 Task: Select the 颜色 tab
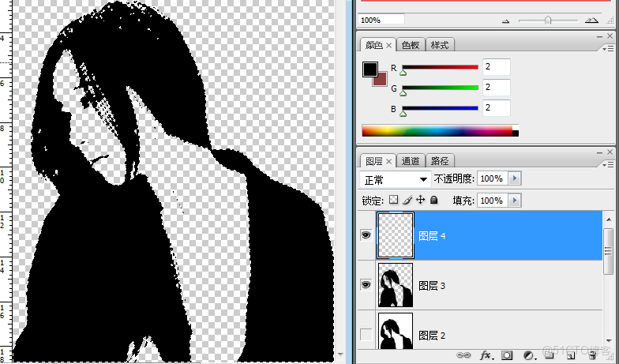(373, 45)
